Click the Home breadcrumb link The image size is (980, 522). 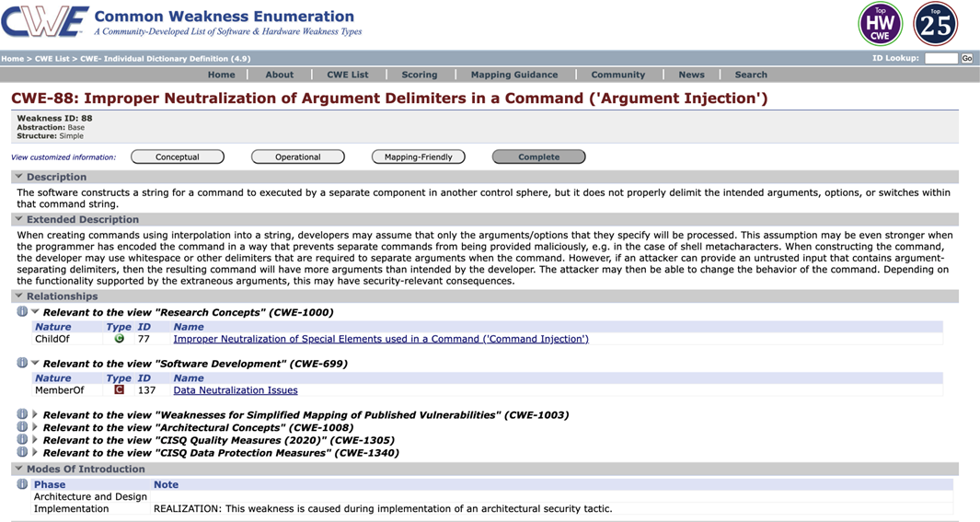click(13, 59)
